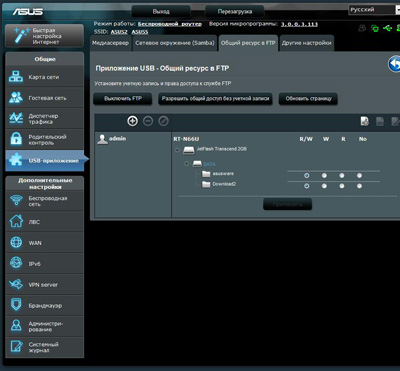This screenshot has height=371, width=400.
Task: Open the ASUS5 SSID link
Action: (x=140, y=32)
